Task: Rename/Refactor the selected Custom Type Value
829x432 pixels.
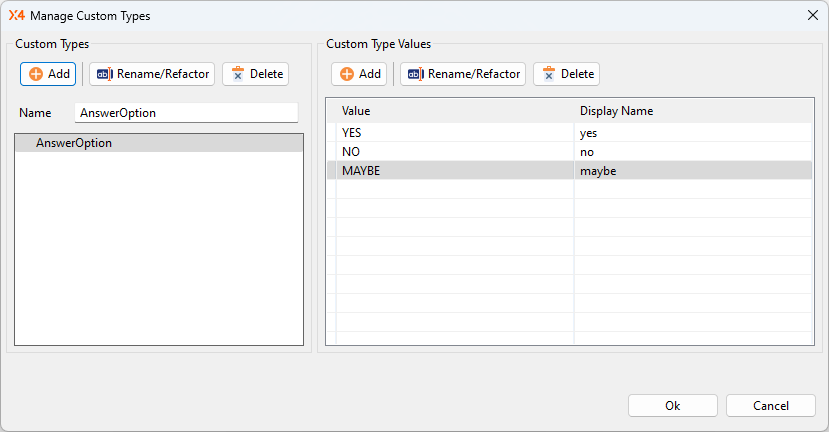Action: (x=463, y=74)
